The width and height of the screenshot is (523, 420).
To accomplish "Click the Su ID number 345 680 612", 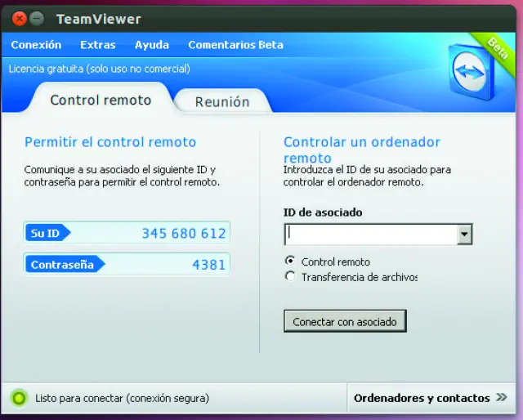I will click(x=183, y=234).
